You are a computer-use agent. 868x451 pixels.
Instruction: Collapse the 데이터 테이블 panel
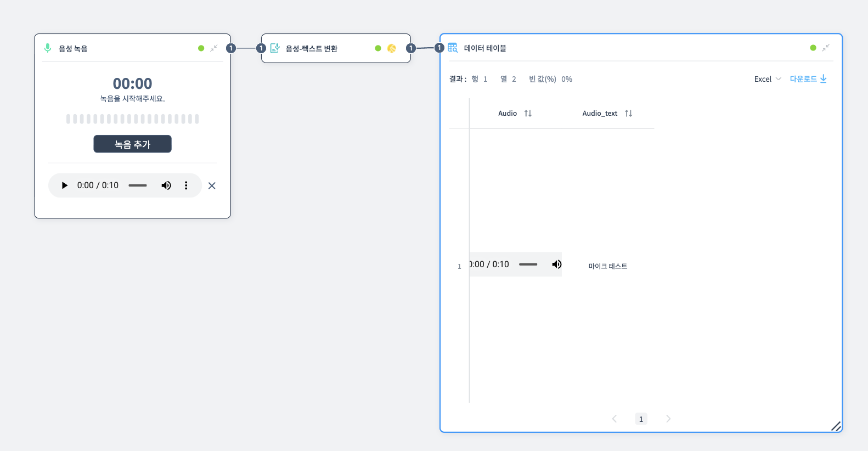tap(826, 48)
